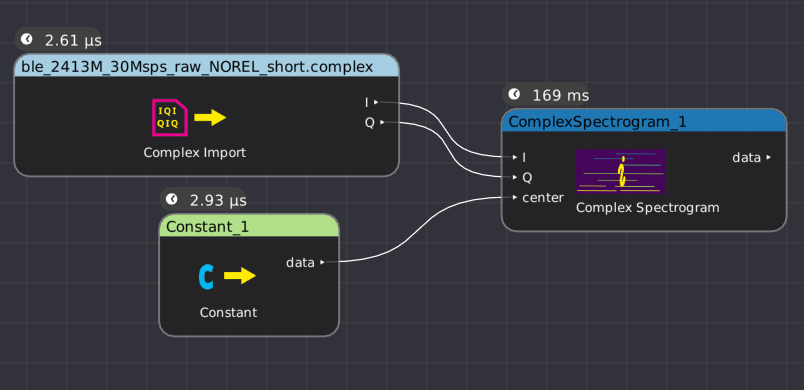
Task: Click the blue Constant C icon
Action: click(x=206, y=277)
